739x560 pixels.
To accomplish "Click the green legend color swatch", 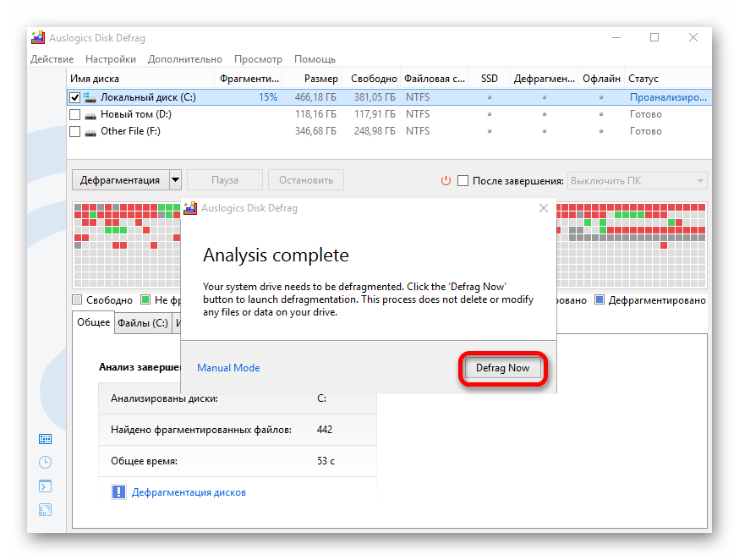I will coord(145,299).
